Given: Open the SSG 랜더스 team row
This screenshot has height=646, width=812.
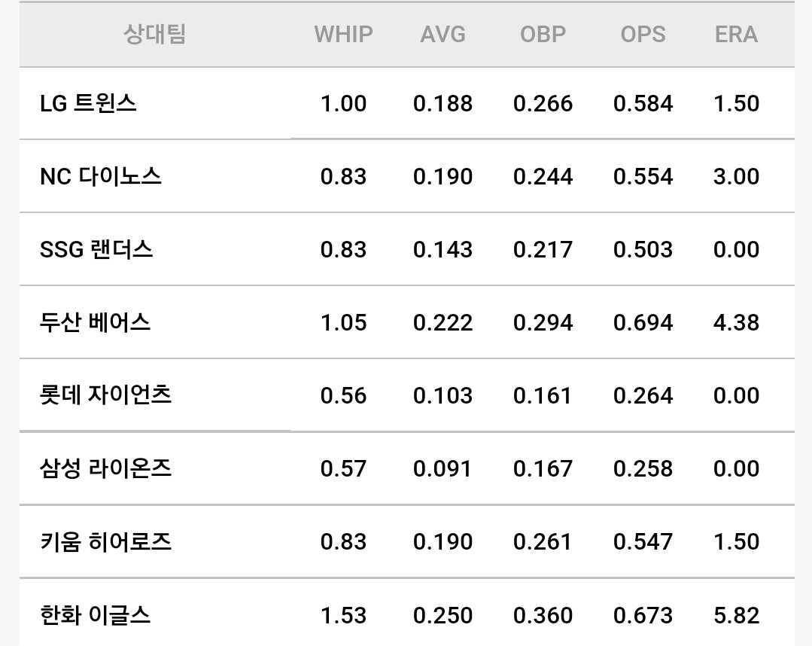Looking at the screenshot, I should tap(407, 249).
